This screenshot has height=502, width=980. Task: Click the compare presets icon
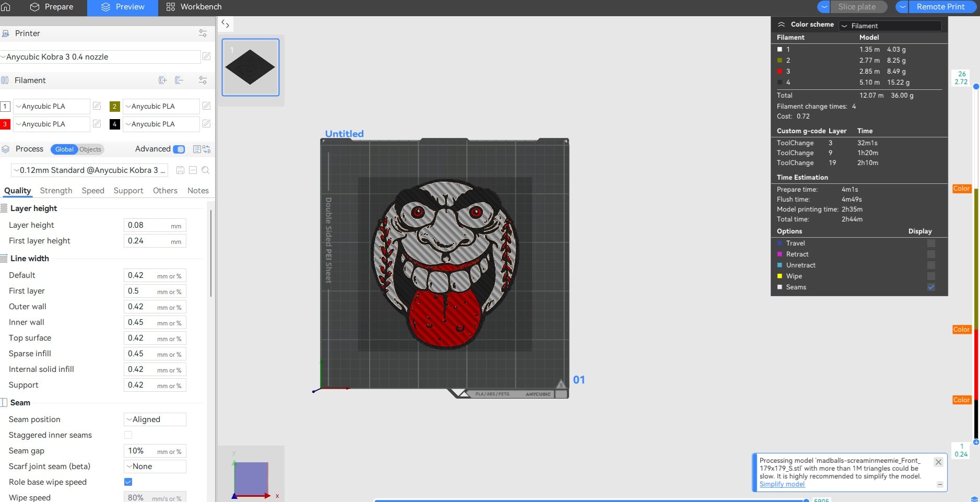point(207,149)
